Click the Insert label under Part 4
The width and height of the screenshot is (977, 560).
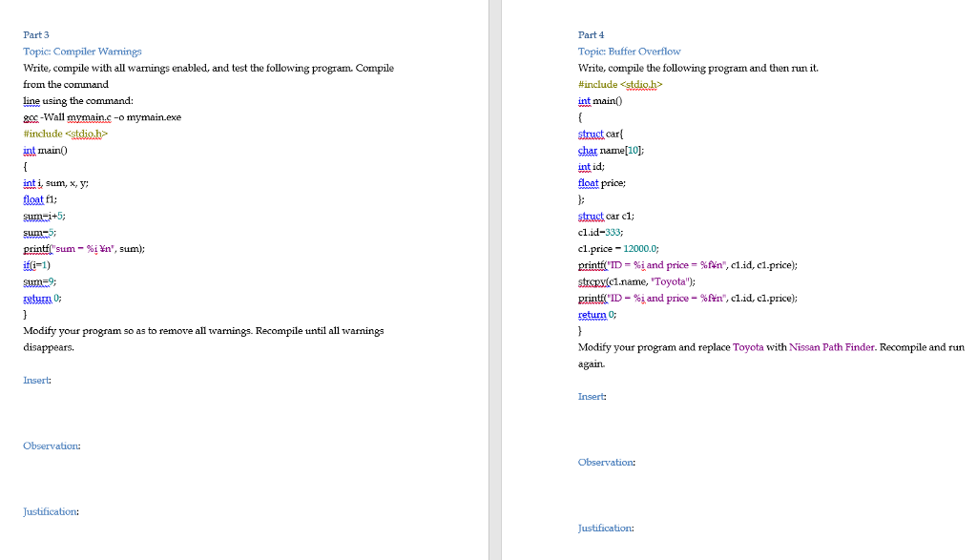[x=590, y=396]
